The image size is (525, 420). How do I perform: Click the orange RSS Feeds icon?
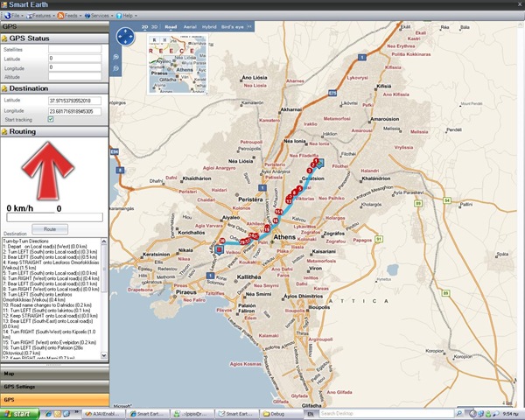[60, 16]
